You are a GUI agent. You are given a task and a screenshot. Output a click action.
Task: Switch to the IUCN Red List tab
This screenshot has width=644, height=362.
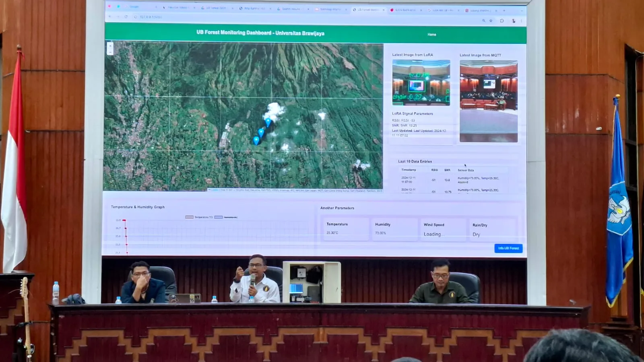click(405, 10)
